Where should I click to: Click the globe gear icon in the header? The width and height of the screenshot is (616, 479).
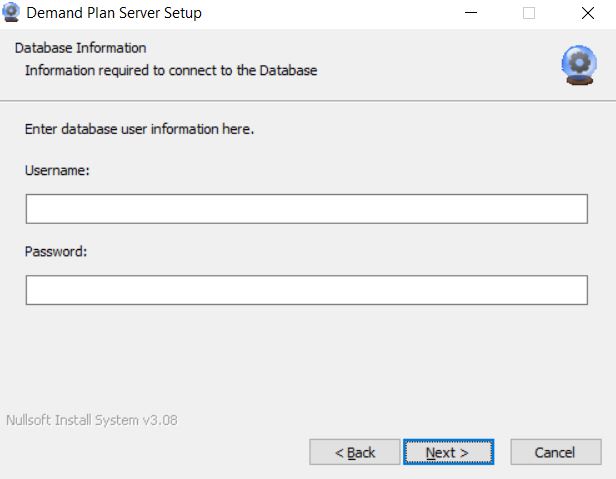(x=578, y=64)
